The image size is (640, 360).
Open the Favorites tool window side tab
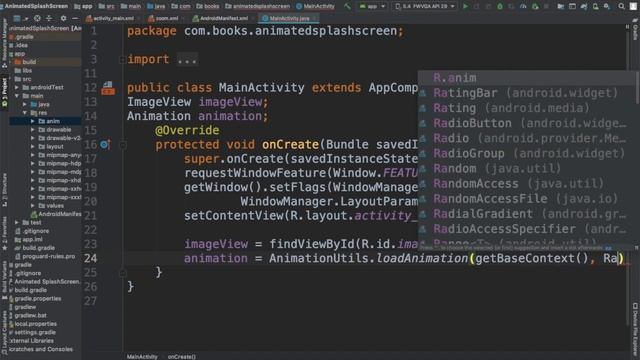[x=4, y=234]
